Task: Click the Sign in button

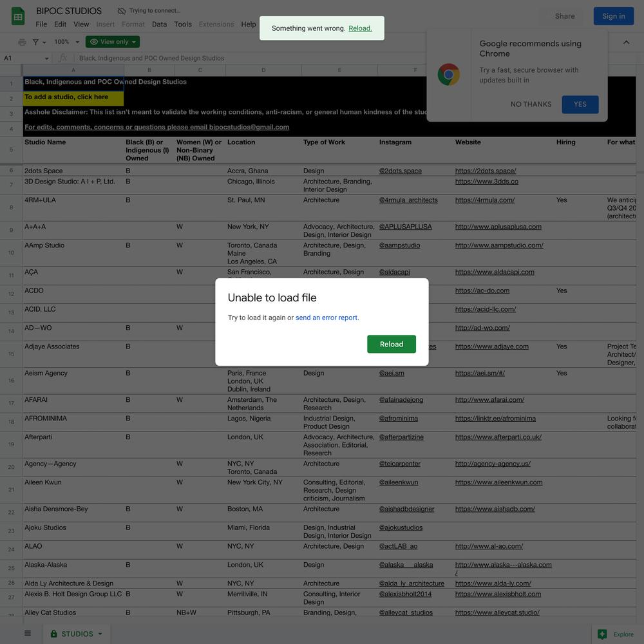Action: pyautogui.click(x=613, y=16)
